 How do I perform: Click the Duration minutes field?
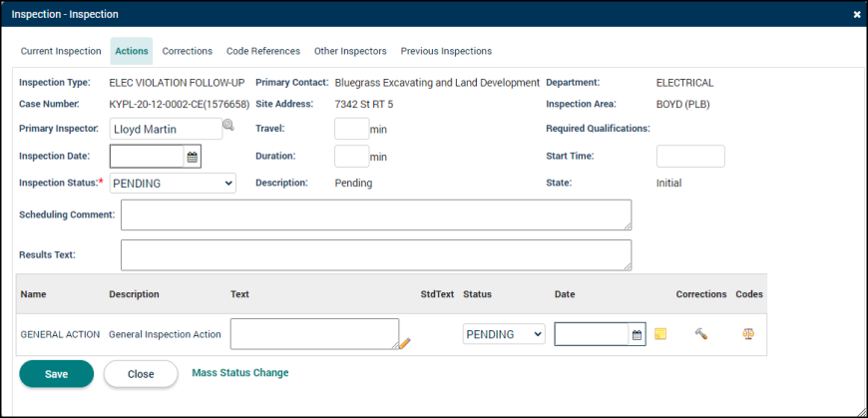352,157
